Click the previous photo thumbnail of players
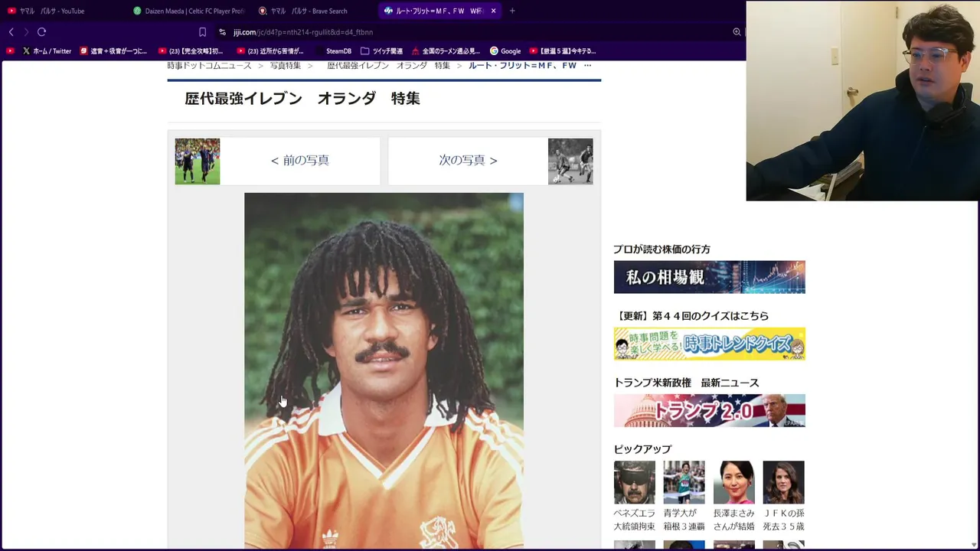The width and height of the screenshot is (980, 551). (x=198, y=161)
